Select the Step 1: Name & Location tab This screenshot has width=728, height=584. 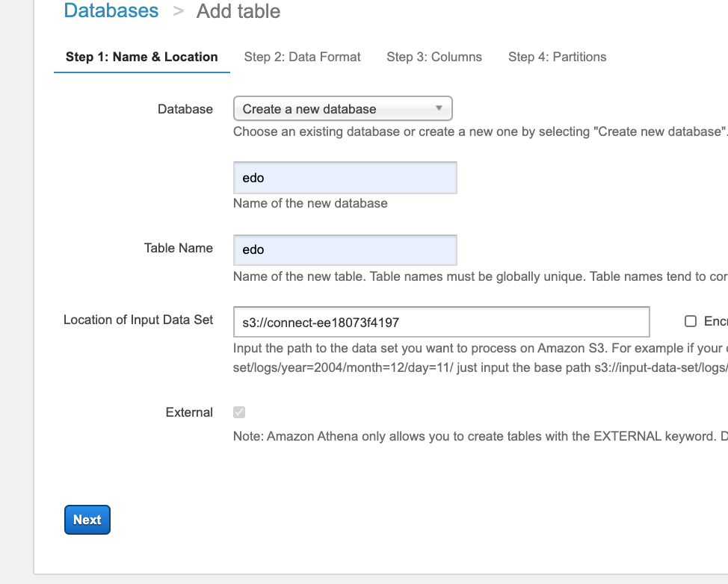(x=142, y=57)
